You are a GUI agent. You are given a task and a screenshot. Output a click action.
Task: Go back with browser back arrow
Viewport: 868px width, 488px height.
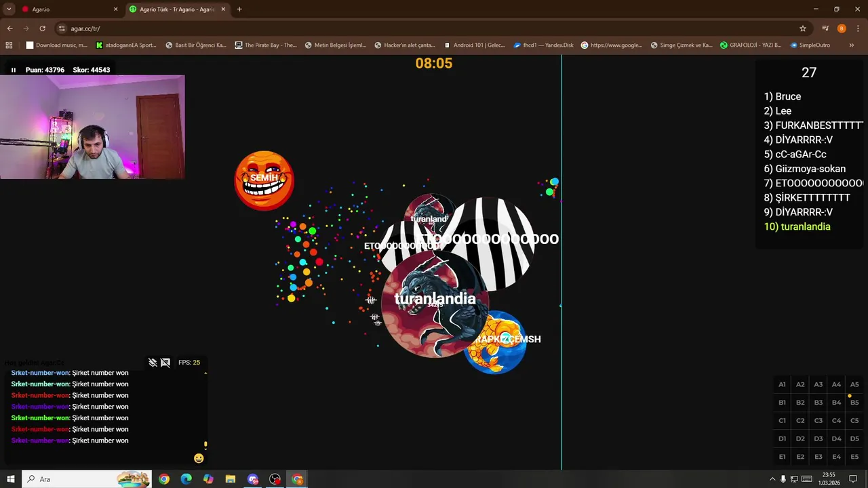point(9,28)
